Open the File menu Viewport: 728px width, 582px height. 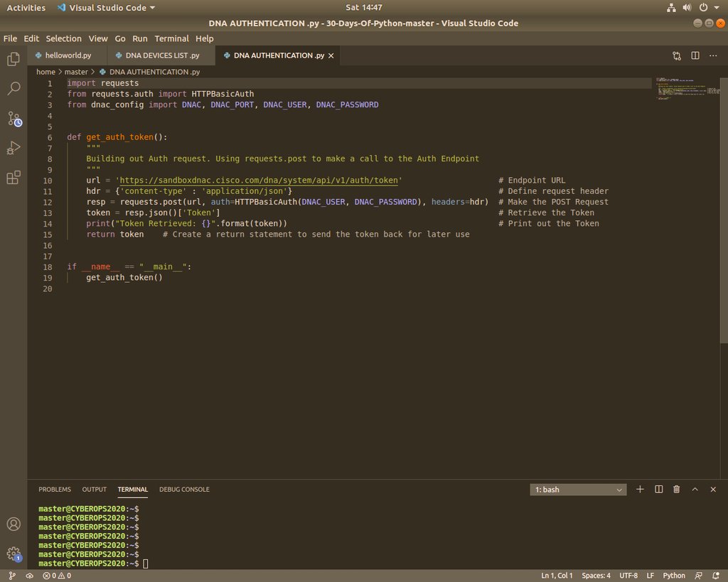pos(10,38)
